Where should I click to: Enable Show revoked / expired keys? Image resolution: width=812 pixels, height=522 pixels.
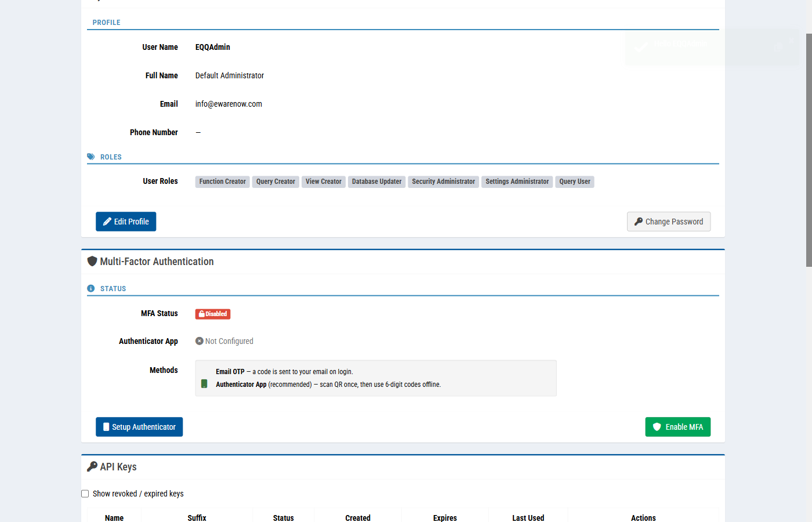[85, 493]
